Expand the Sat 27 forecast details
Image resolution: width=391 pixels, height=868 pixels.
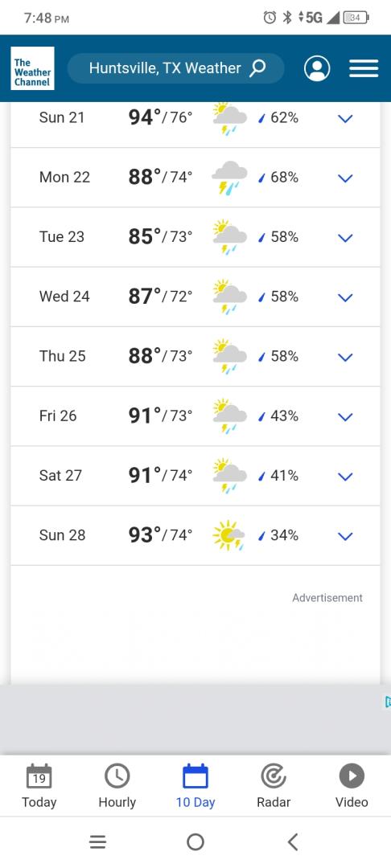point(345,476)
